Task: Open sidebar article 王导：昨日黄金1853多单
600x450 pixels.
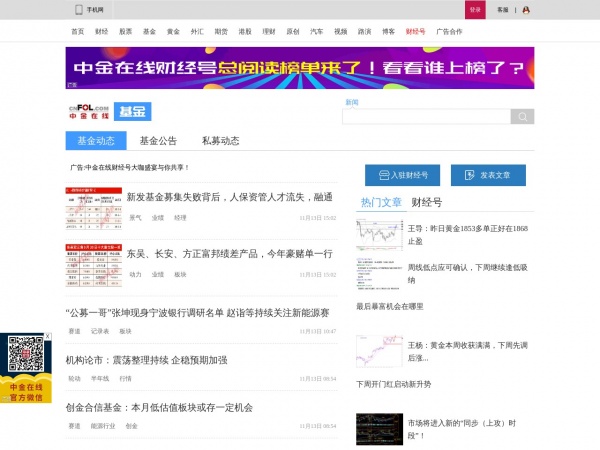Action: click(x=468, y=235)
